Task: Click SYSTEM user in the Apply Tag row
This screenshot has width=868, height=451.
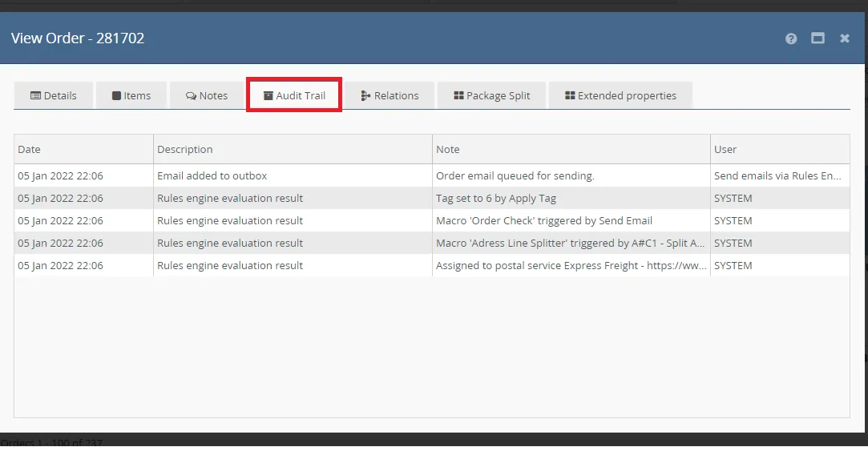Action: point(780,198)
